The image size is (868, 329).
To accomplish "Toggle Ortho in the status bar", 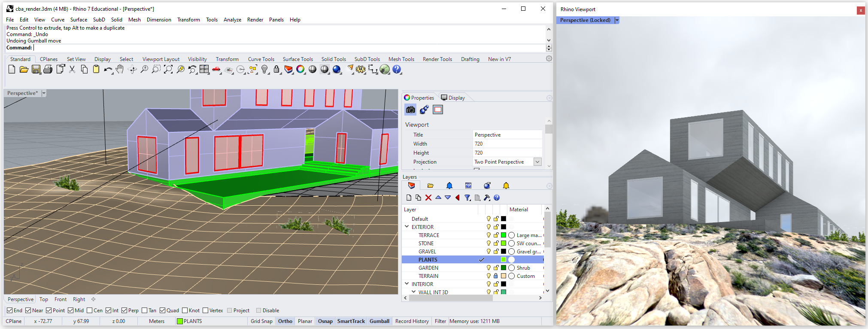I will tap(285, 321).
